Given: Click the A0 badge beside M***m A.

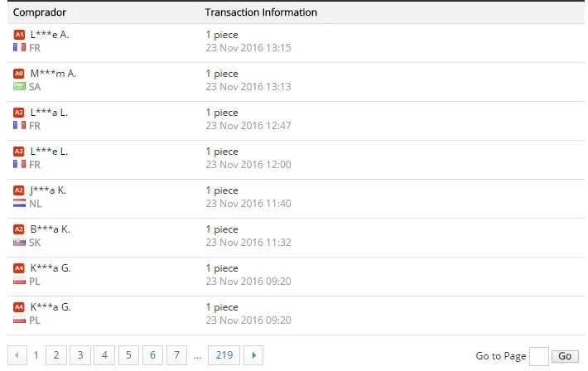Looking at the screenshot, I should point(19,74).
